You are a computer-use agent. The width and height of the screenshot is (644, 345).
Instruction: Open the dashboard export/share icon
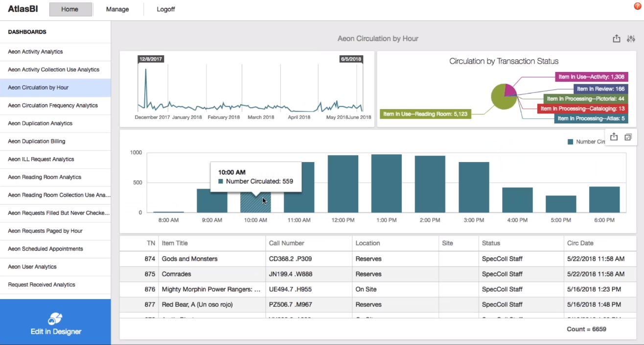tap(616, 38)
